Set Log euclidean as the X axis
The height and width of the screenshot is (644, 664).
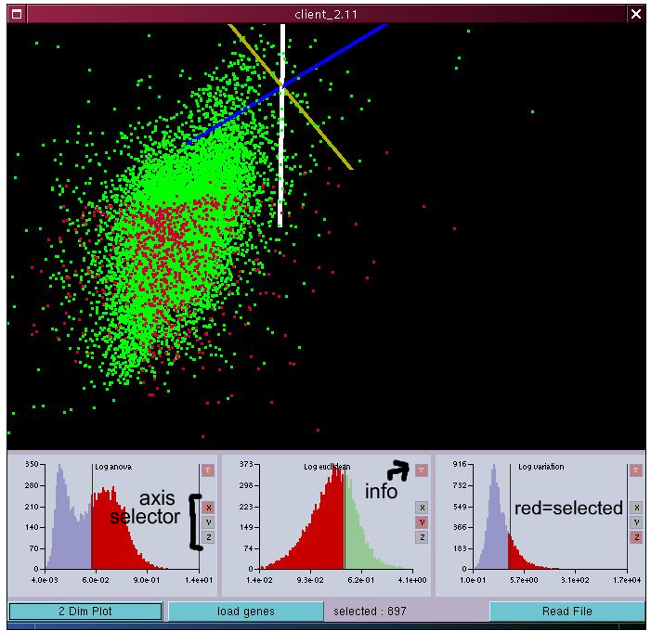[x=422, y=508]
